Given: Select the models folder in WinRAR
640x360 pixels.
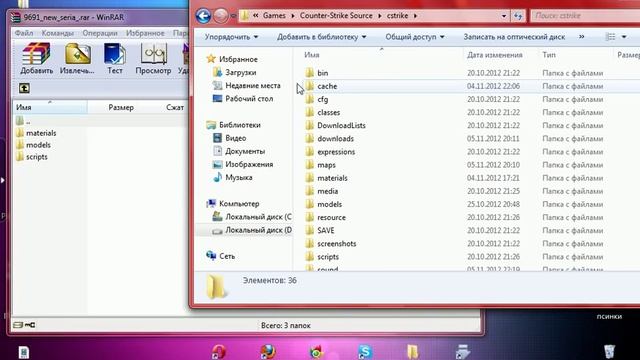Looking at the screenshot, I should [33, 145].
